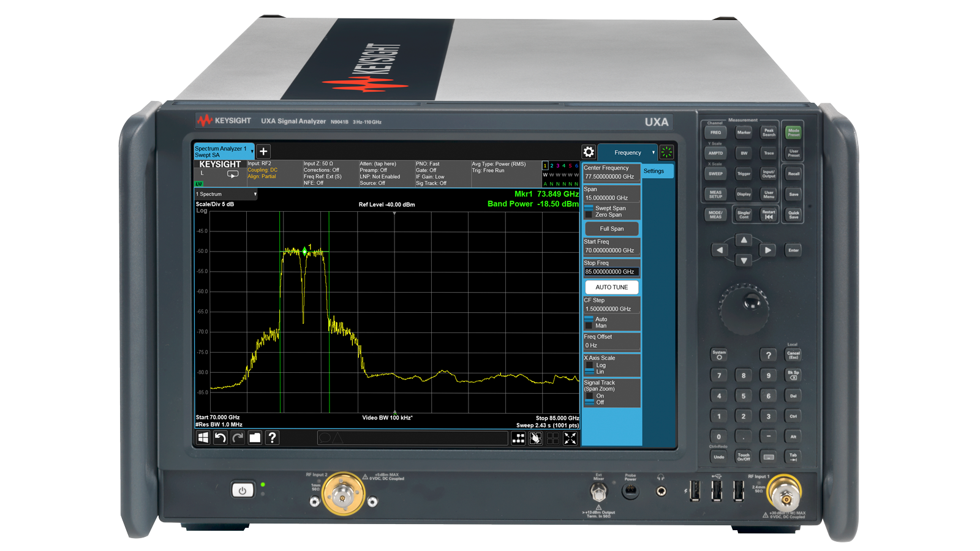Tap the Mkr1 73.849 GHz readout
Screen dimensions: 980x551
pos(546,194)
